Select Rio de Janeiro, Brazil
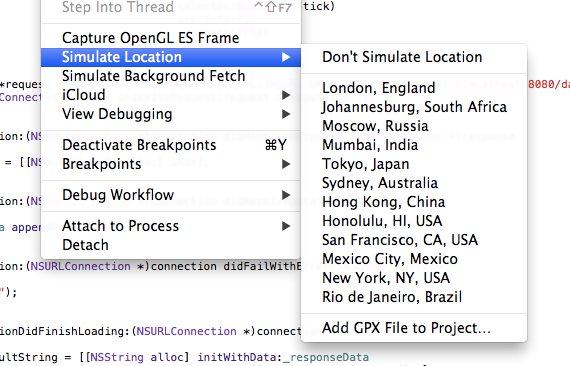 coord(414,297)
